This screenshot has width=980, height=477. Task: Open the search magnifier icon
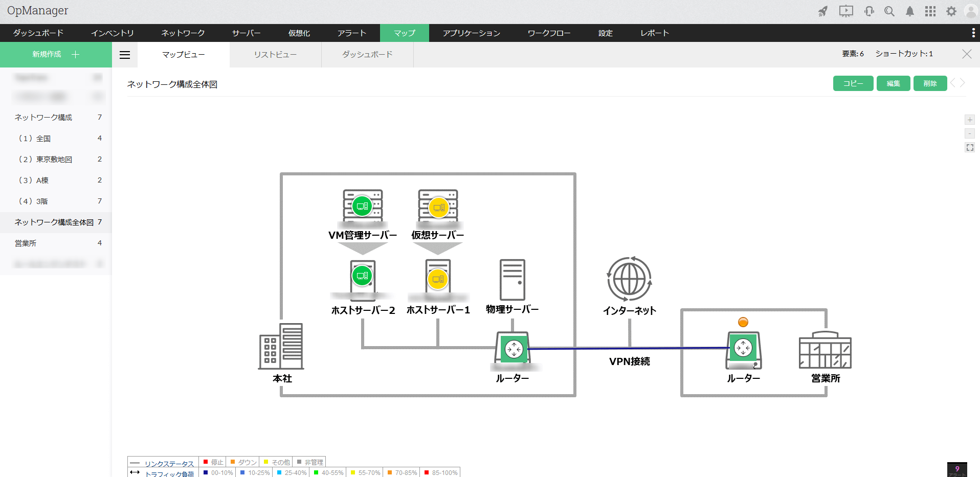pos(889,11)
